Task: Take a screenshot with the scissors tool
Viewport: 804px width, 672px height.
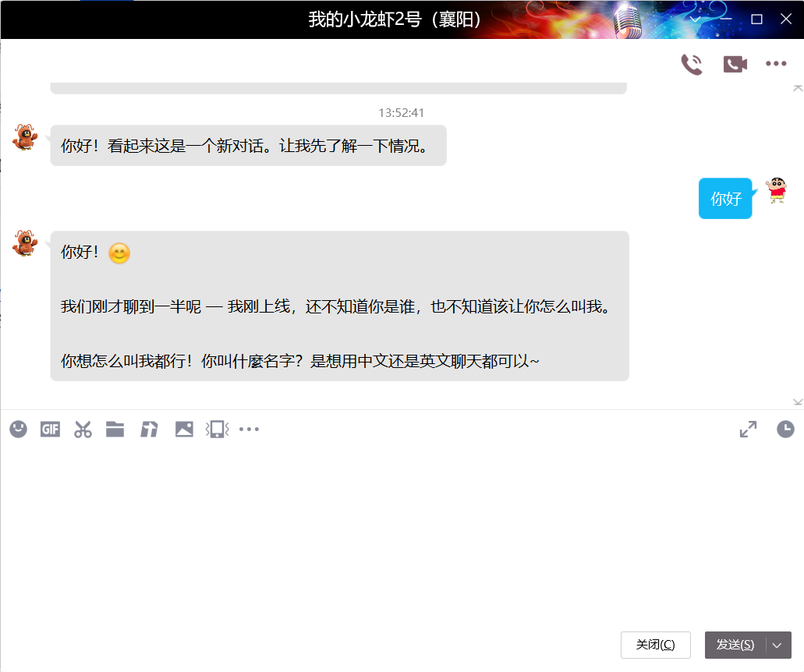Action: pos(83,429)
